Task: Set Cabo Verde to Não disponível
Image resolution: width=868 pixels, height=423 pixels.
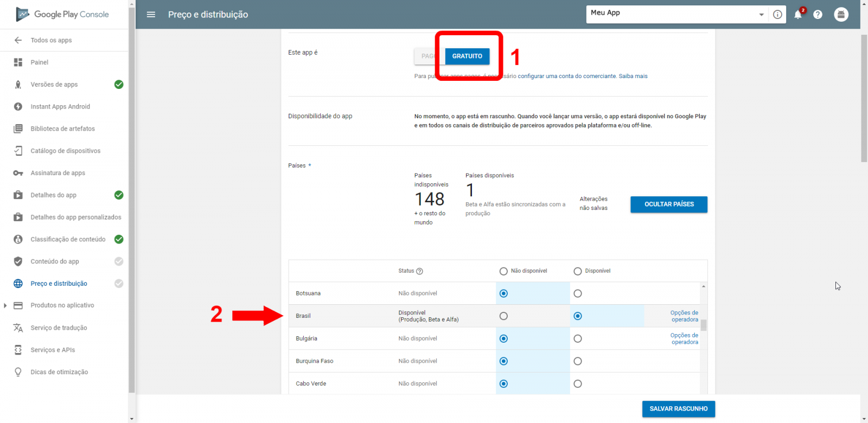Action: pos(503,383)
